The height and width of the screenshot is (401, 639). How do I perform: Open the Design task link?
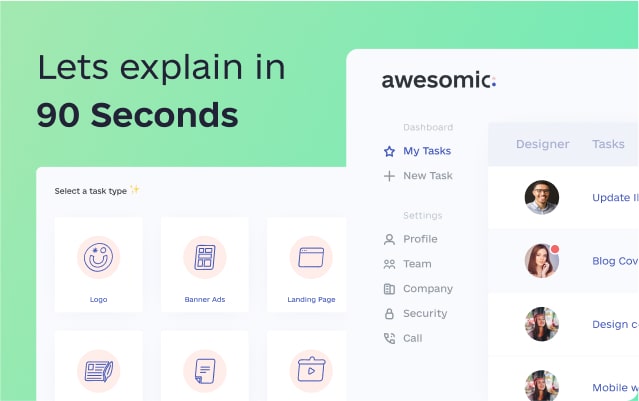(x=615, y=324)
